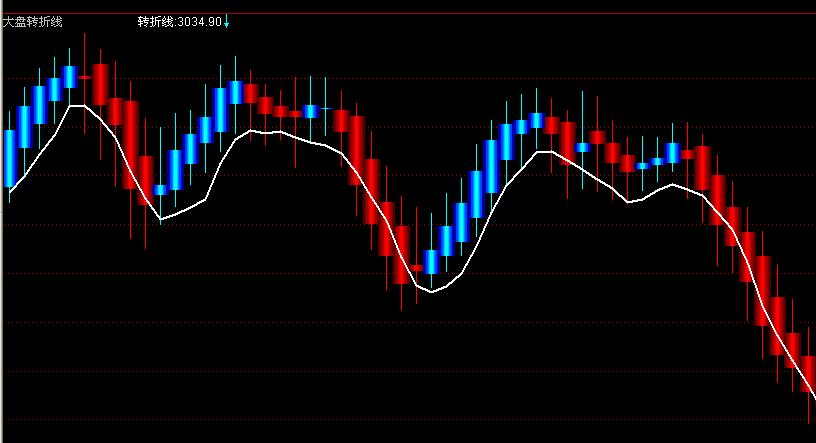Image resolution: width=816 pixels, height=443 pixels.
Task: Select the 大盘转折线 indicator title
Action: 32,22
